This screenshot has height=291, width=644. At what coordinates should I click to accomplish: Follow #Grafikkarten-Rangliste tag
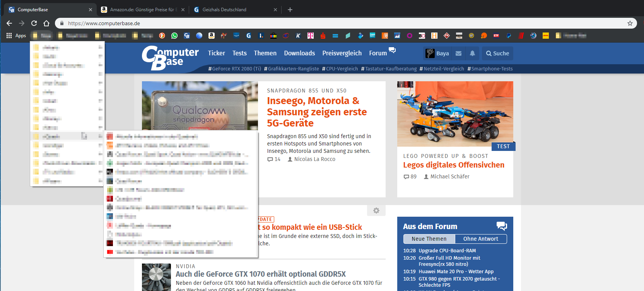[x=291, y=69]
